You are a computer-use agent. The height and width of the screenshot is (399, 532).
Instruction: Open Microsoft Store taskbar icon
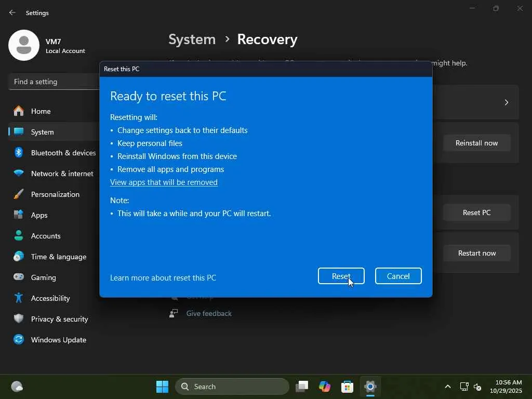[347, 387]
